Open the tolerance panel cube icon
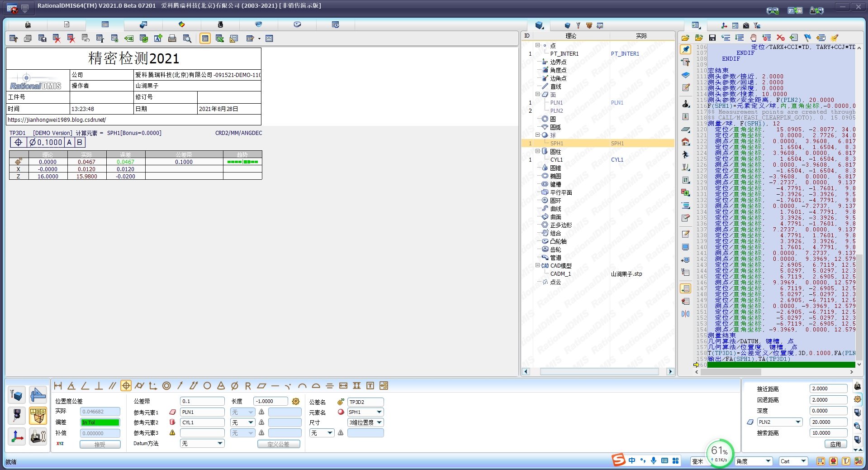868x470 pixels. click(x=38, y=416)
